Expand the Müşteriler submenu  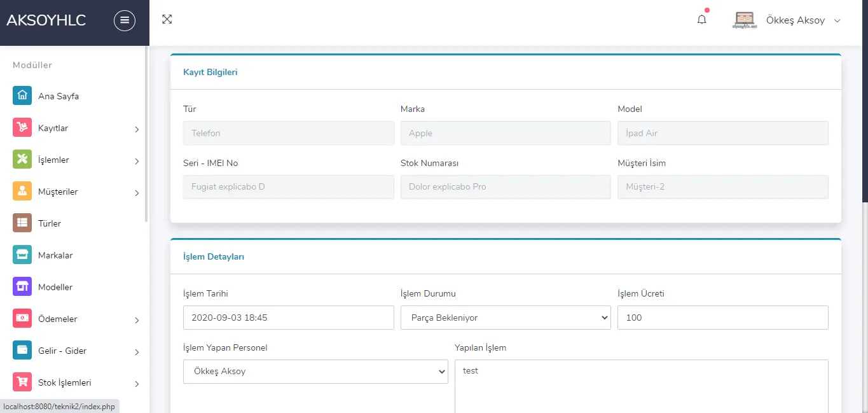pos(75,192)
